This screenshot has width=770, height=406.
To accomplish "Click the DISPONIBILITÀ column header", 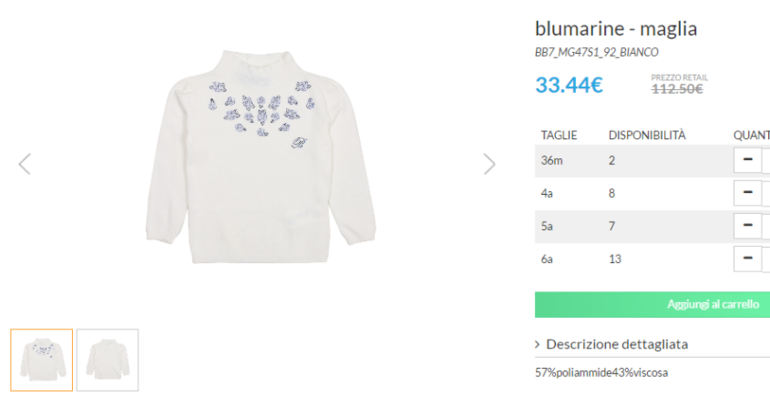I will pyautogui.click(x=647, y=134).
